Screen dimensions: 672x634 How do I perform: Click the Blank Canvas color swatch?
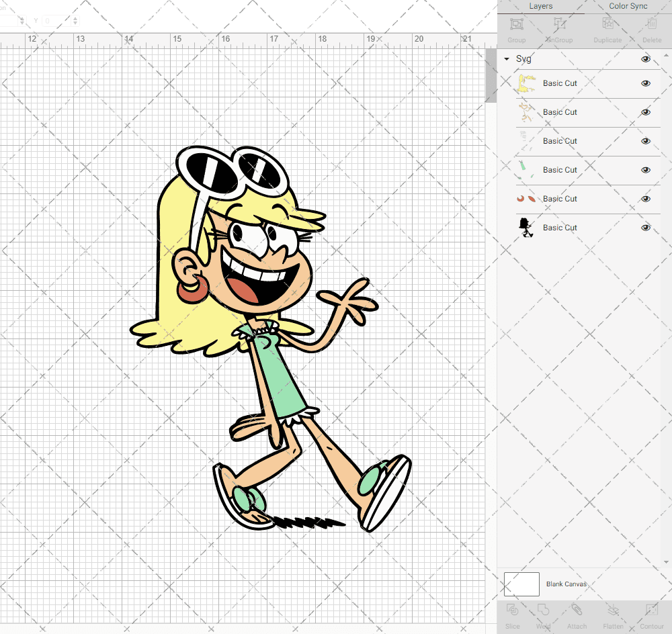521,584
